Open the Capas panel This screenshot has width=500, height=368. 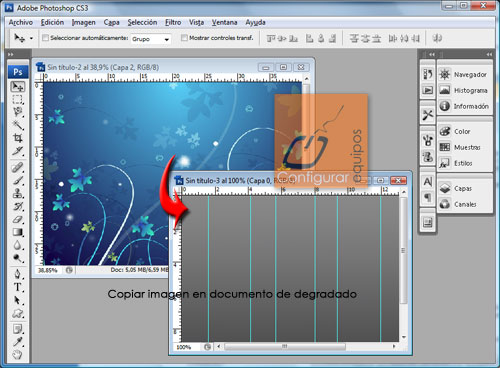(465, 188)
